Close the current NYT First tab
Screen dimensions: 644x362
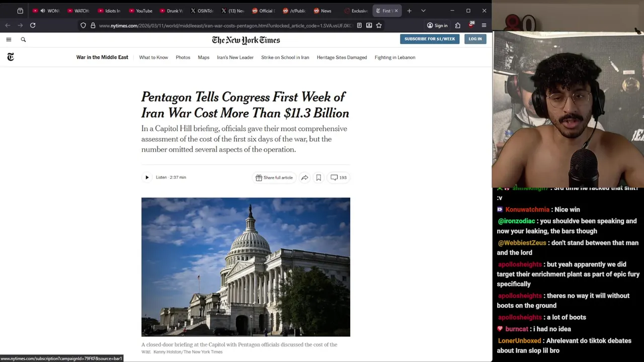[396, 11]
